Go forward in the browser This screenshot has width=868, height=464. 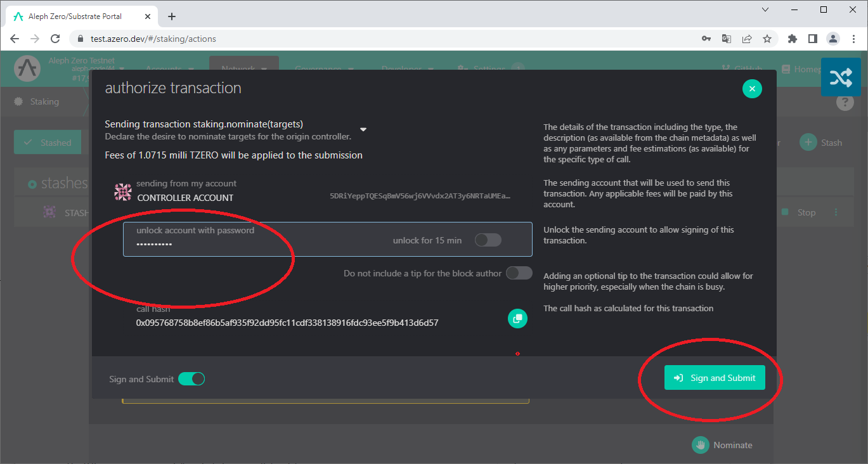(35, 39)
